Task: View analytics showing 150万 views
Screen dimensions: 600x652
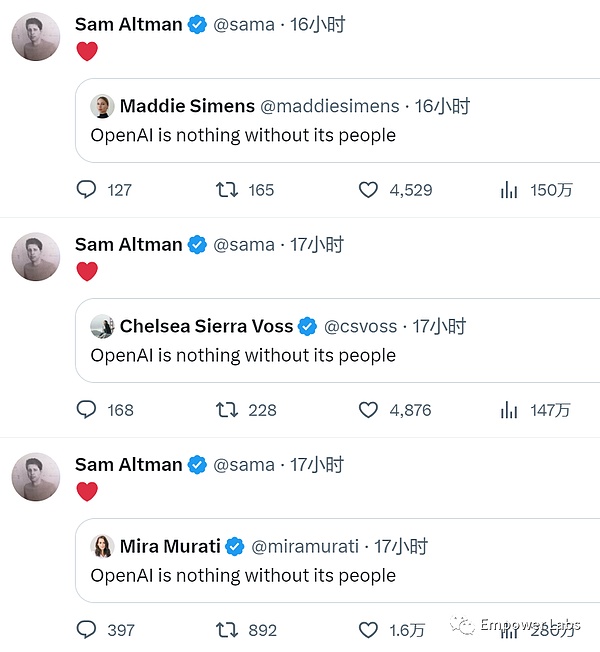Action: coord(509,190)
